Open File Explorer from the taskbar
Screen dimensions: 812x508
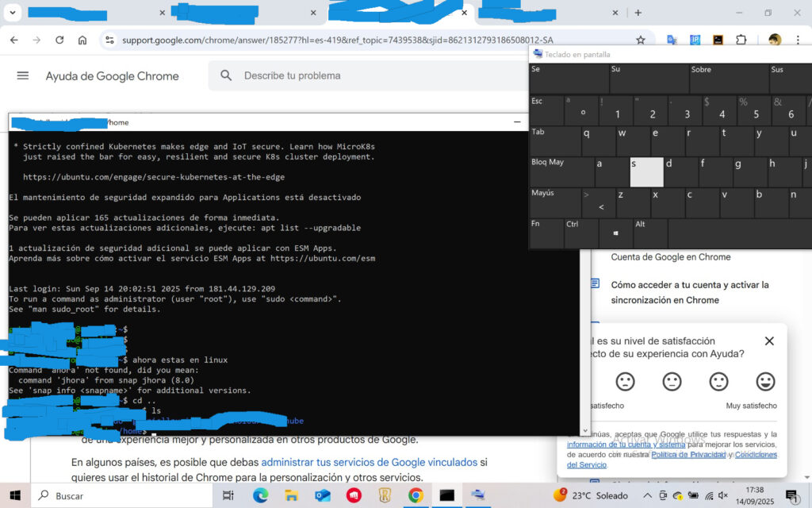[292, 495]
